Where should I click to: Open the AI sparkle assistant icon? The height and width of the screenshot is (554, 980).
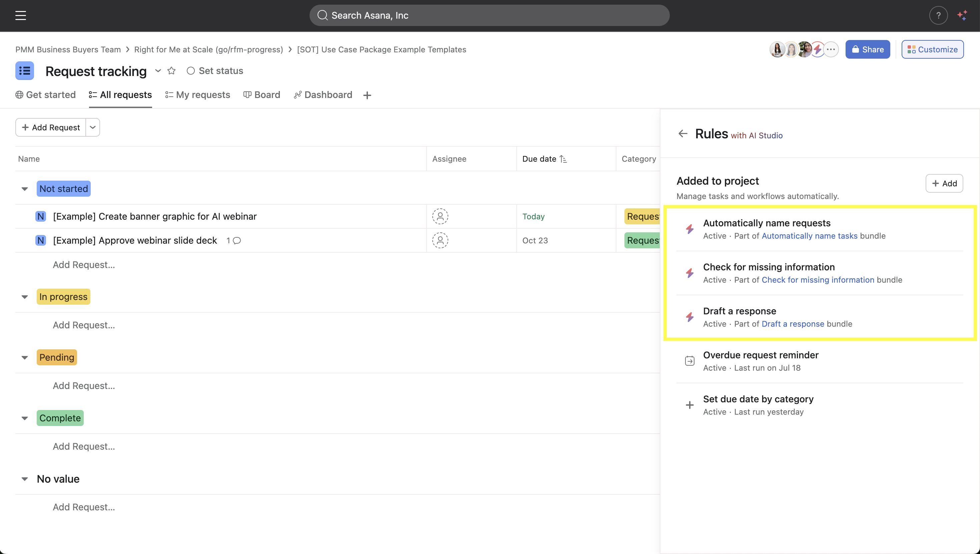962,15
